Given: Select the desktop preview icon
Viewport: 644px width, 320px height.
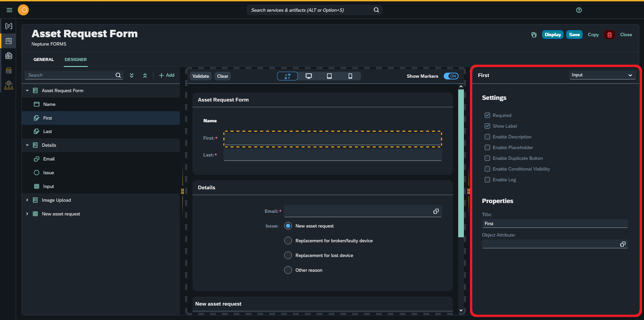Looking at the screenshot, I should coord(308,76).
